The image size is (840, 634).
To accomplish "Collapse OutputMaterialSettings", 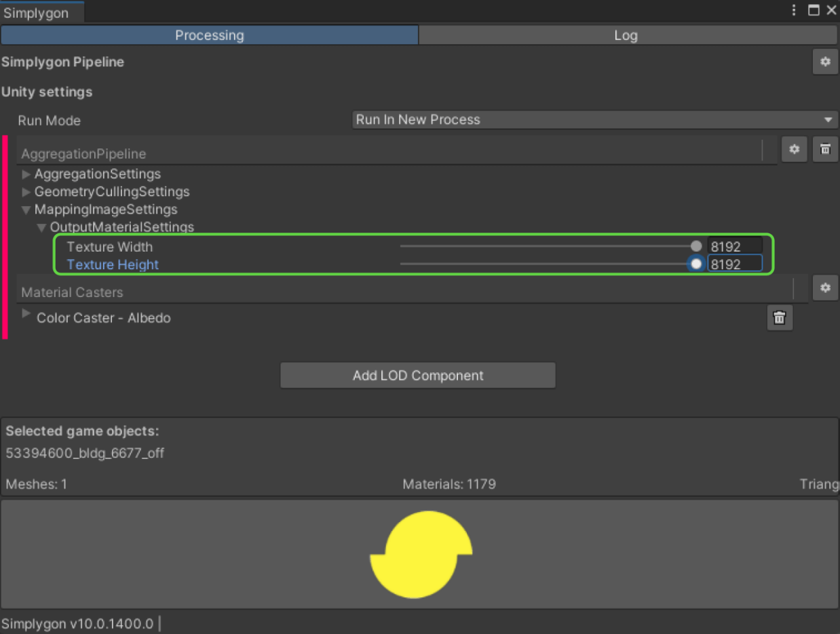I will [42, 228].
